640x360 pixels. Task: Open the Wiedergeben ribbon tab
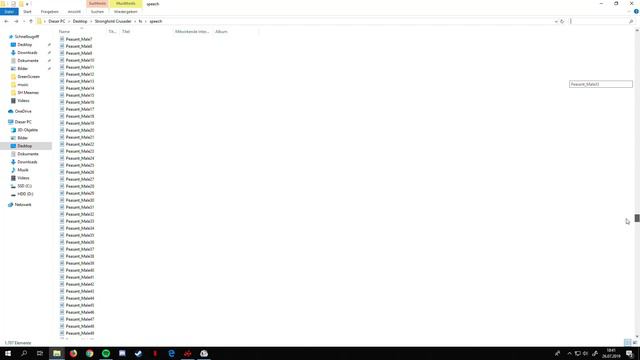point(126,12)
